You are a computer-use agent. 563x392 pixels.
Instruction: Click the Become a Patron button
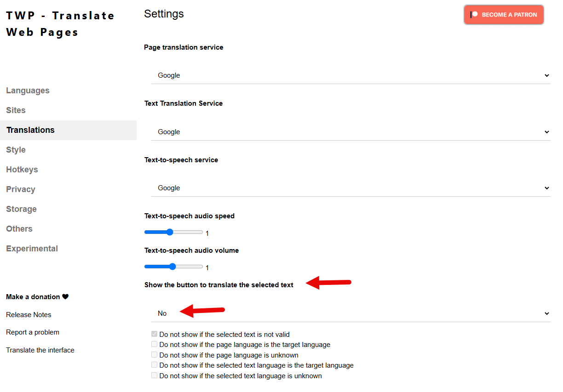coord(504,15)
